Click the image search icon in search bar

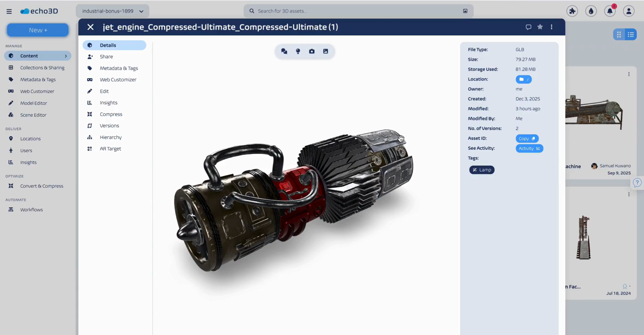click(465, 11)
